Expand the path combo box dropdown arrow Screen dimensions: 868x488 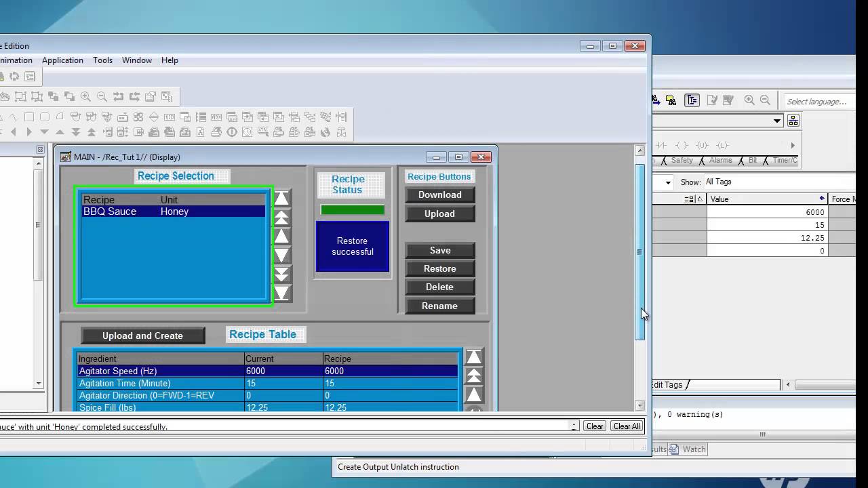(x=777, y=121)
